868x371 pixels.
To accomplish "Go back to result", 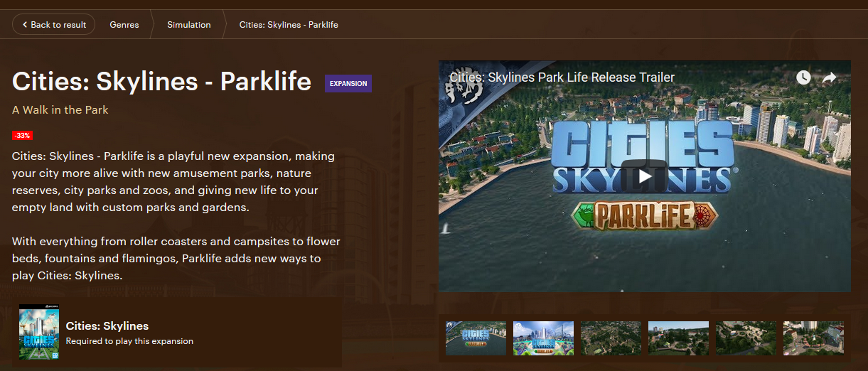I will tap(54, 25).
